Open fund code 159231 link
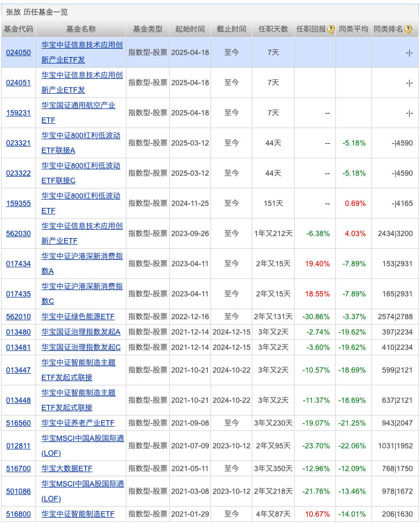The image size is (420, 523). pyautogui.click(x=19, y=113)
